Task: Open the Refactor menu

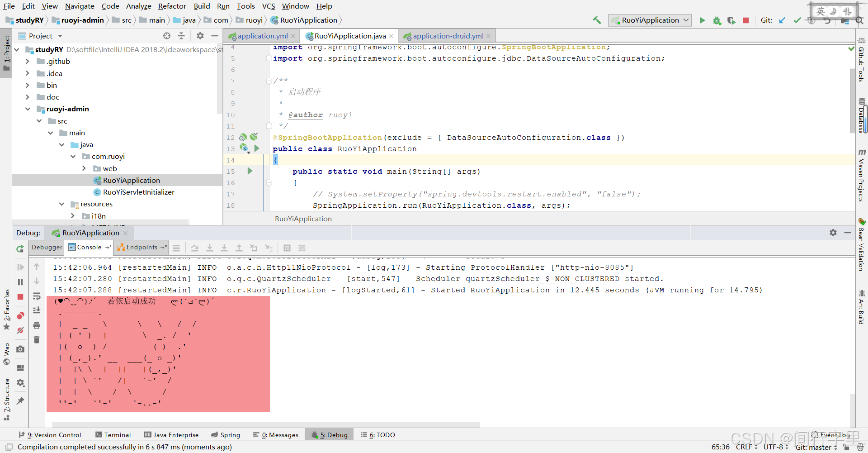Action: [172, 6]
